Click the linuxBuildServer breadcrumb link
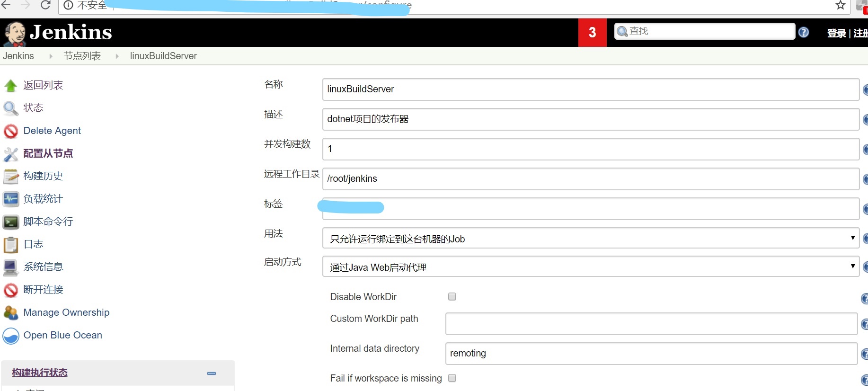Image resolution: width=868 pixels, height=391 pixels. click(163, 56)
